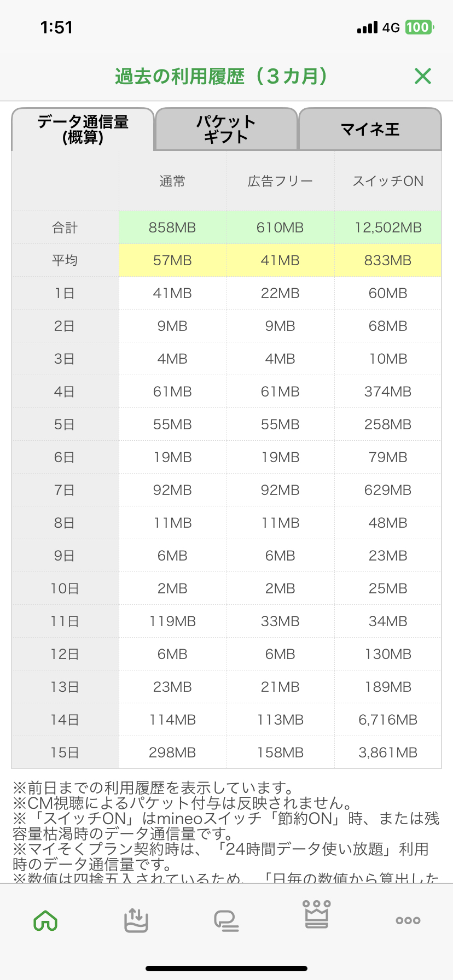Screen dimensions: 453x980
Task: Tap the green home icon
Action: [45, 920]
